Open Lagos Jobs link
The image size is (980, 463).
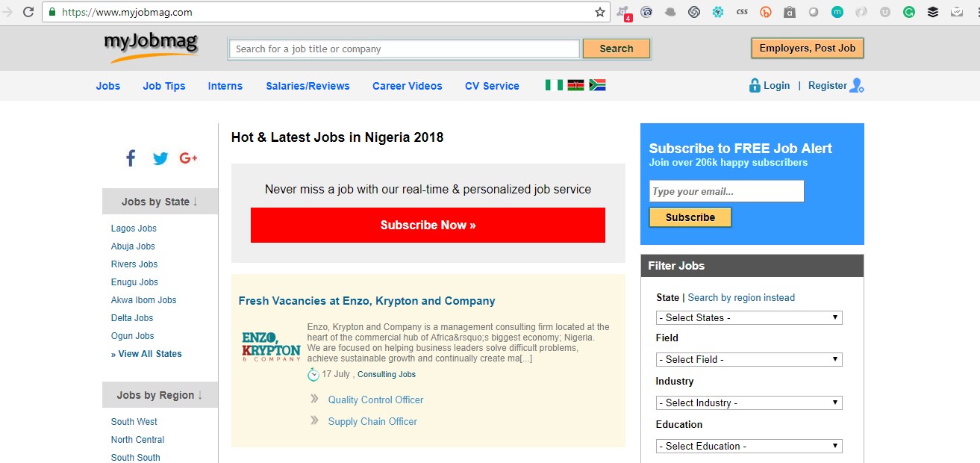(134, 229)
